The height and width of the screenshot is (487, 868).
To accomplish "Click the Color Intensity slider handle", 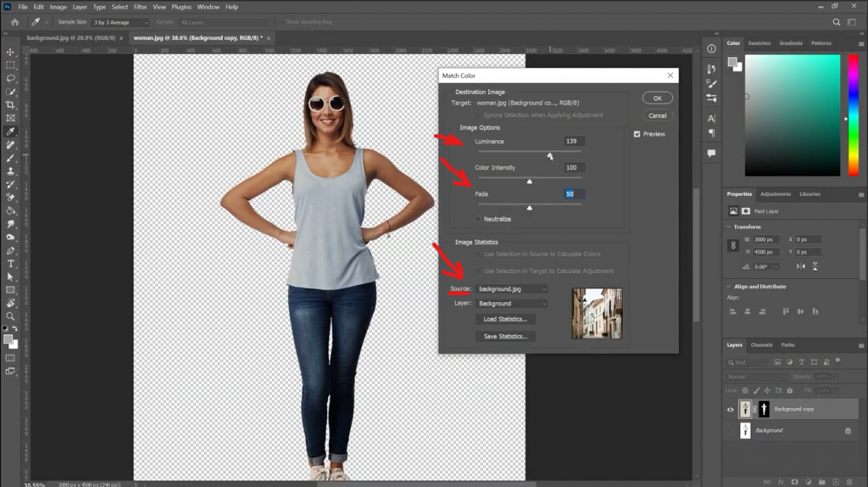I will click(530, 182).
